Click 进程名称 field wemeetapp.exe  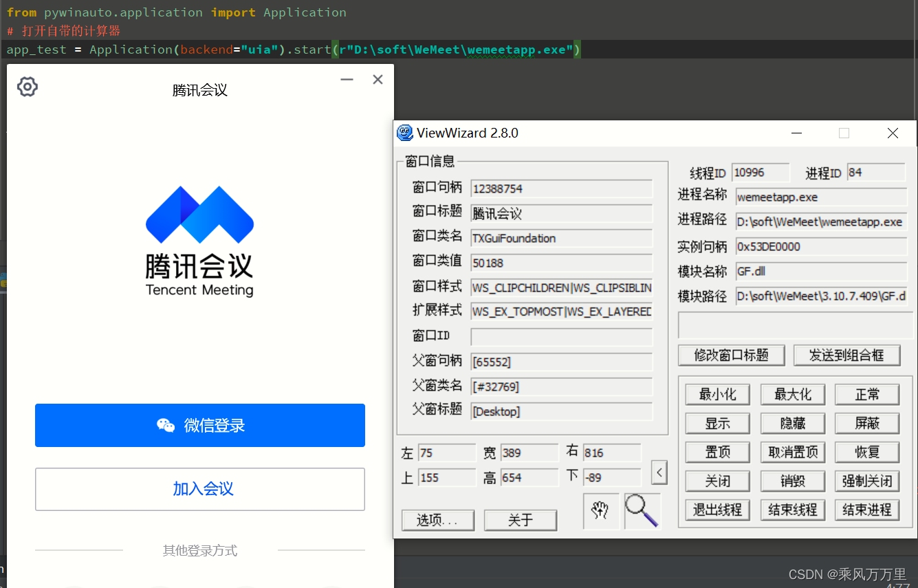pyautogui.click(x=822, y=197)
